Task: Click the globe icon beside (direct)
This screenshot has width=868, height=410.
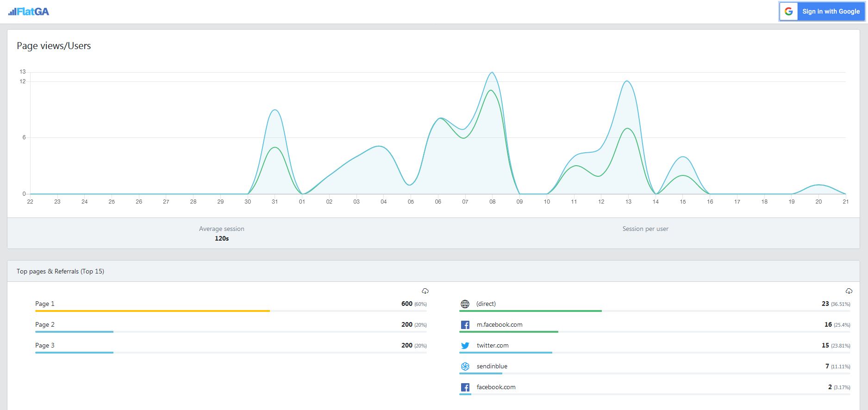Action: [x=465, y=304]
